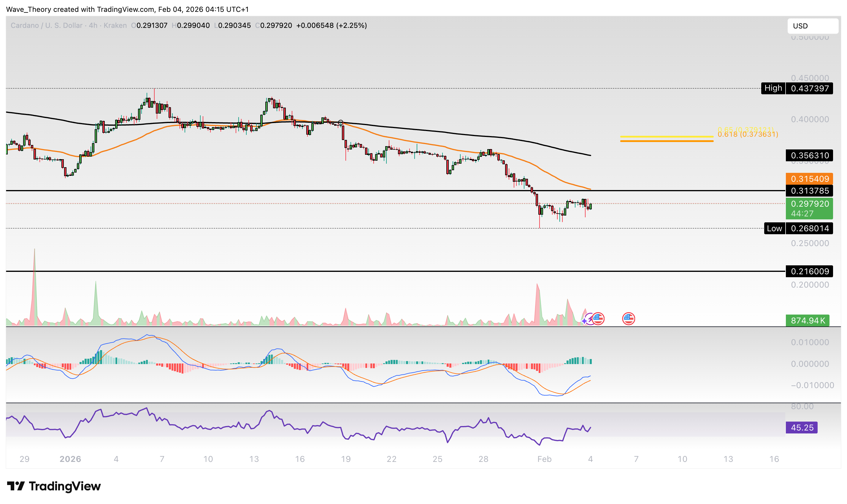Click the 0.313785 resistance price label

pyautogui.click(x=809, y=191)
